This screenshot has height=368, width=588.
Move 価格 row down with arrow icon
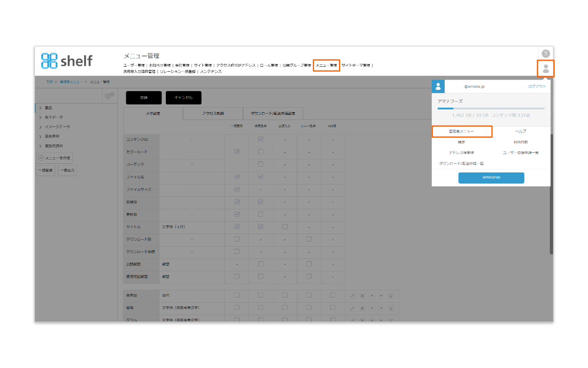pyautogui.click(x=381, y=308)
